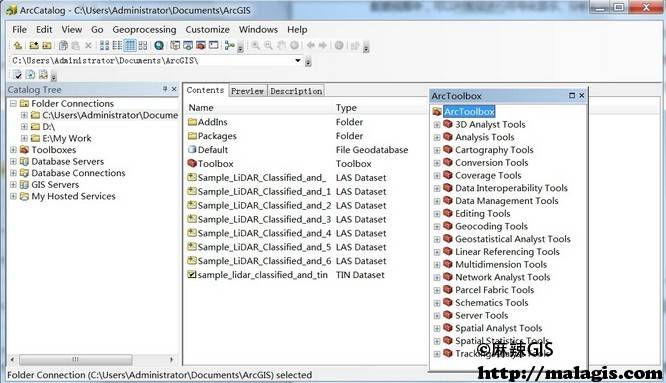
Task: Open the Customize menu
Action: click(207, 30)
